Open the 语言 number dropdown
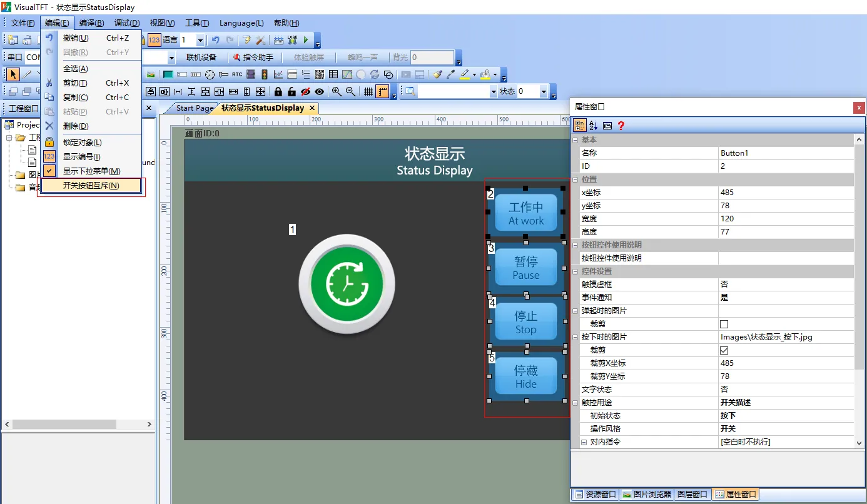 [x=200, y=41]
